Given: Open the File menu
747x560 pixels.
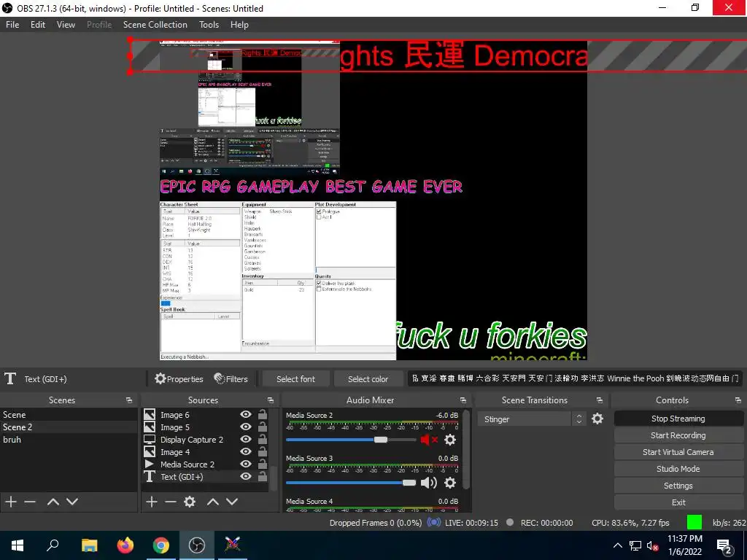Looking at the screenshot, I should 12,25.
